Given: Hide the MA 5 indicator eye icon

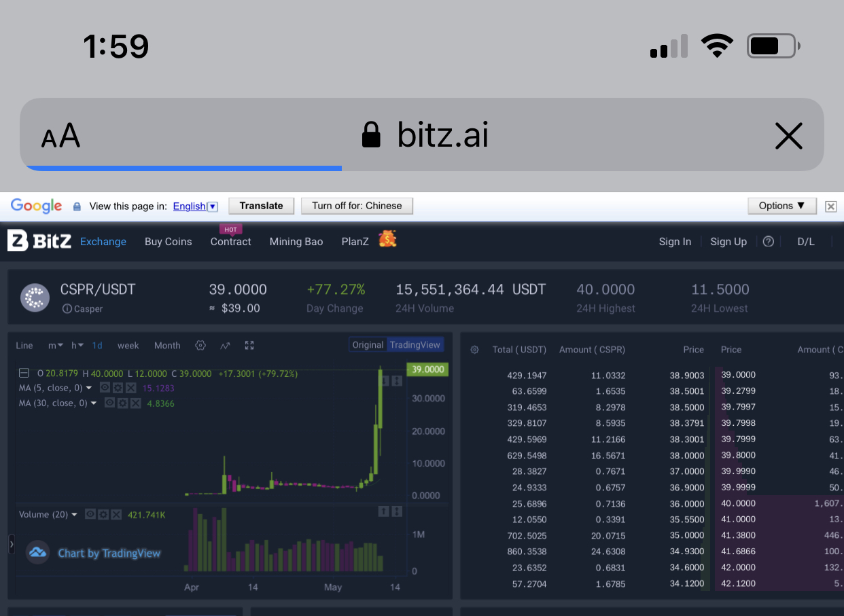Looking at the screenshot, I should tap(105, 388).
